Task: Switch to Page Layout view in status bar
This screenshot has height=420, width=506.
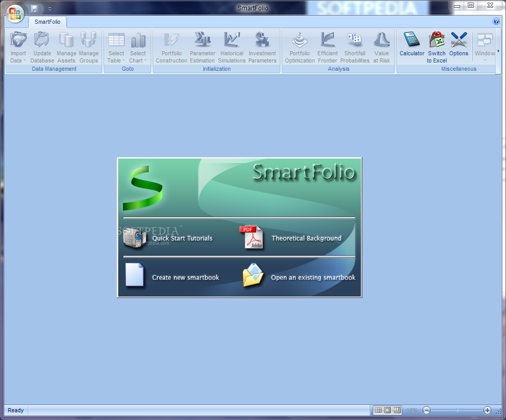Action: (387, 410)
